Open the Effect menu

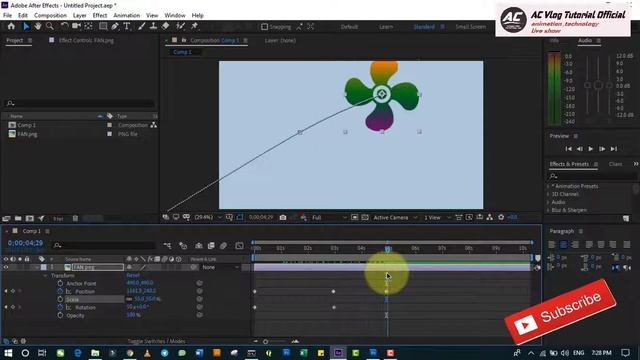point(100,16)
